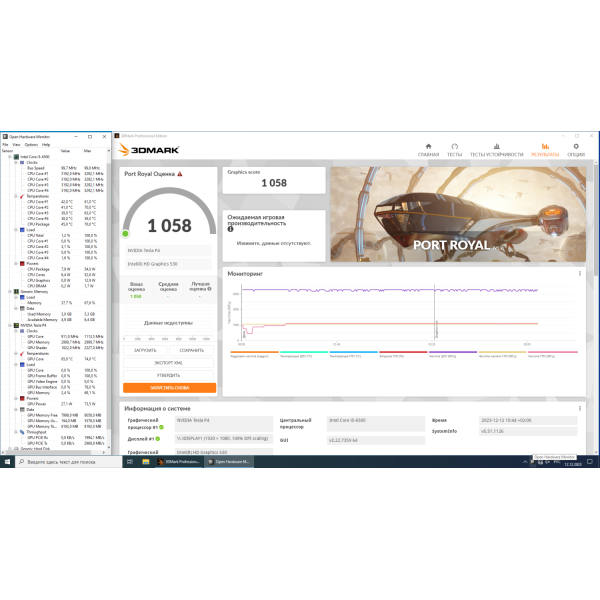Image resolution: width=600 pixels, height=600 pixels.
Task: Open the three-dot menu of Информация о системе
Action: [579, 408]
